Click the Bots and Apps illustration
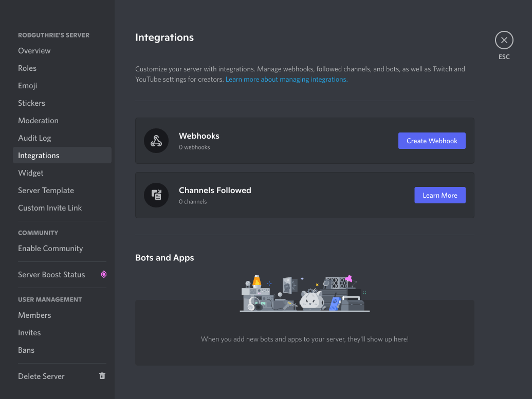This screenshot has height=399, width=532. point(304,294)
